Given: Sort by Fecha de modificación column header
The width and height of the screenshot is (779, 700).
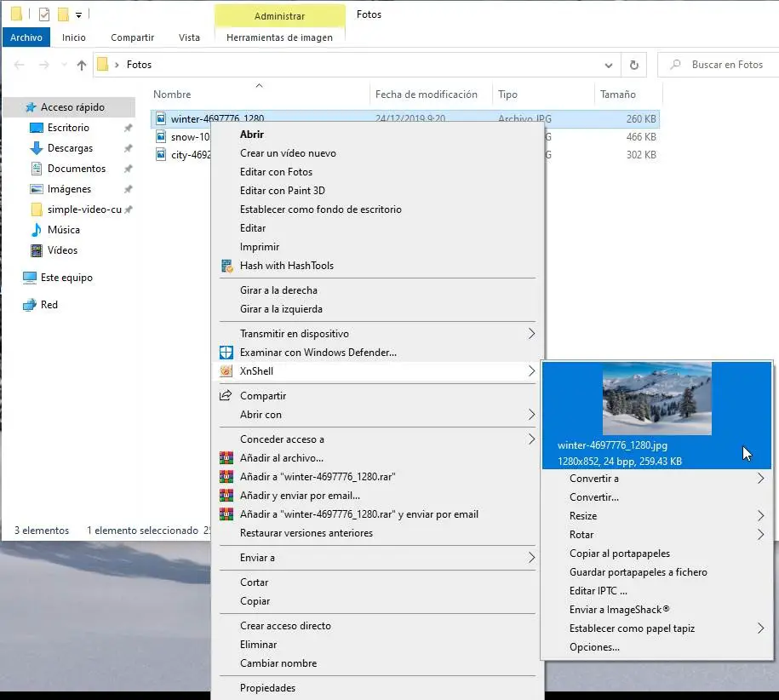Looking at the screenshot, I should coord(427,95).
